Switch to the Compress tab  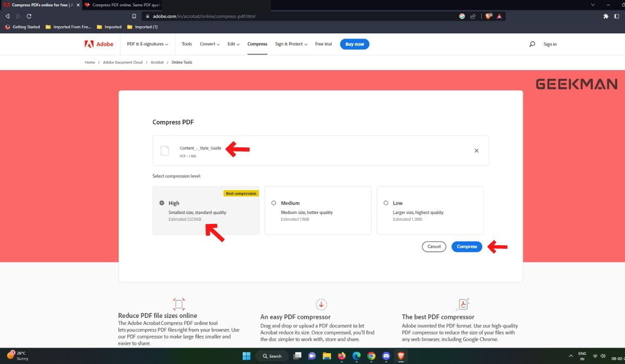tap(257, 44)
